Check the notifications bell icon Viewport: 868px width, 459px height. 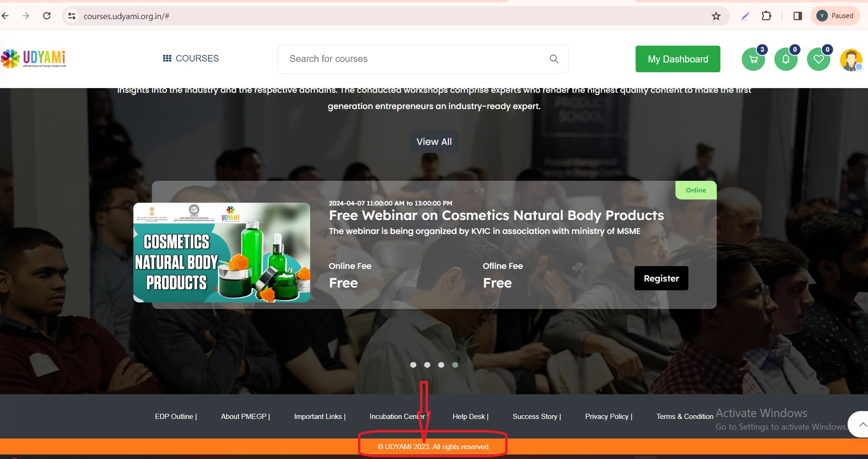pos(786,59)
